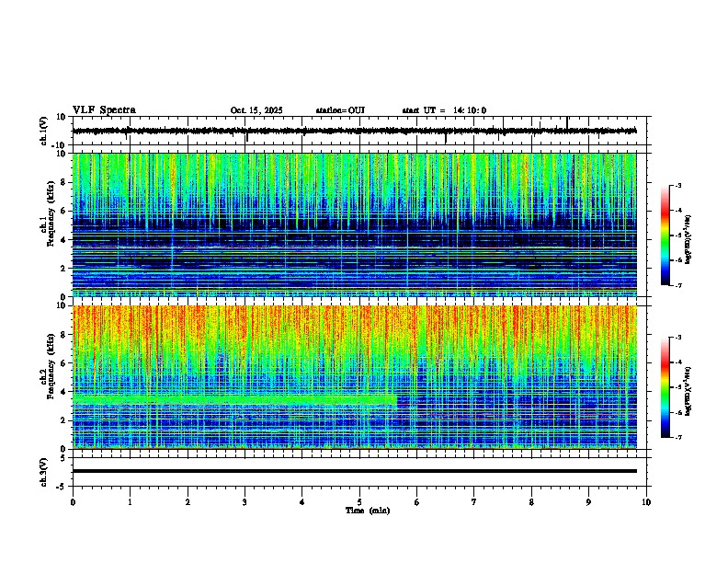Click the "VLF Spectra" plot title
728x563 pixels.
click(x=104, y=110)
